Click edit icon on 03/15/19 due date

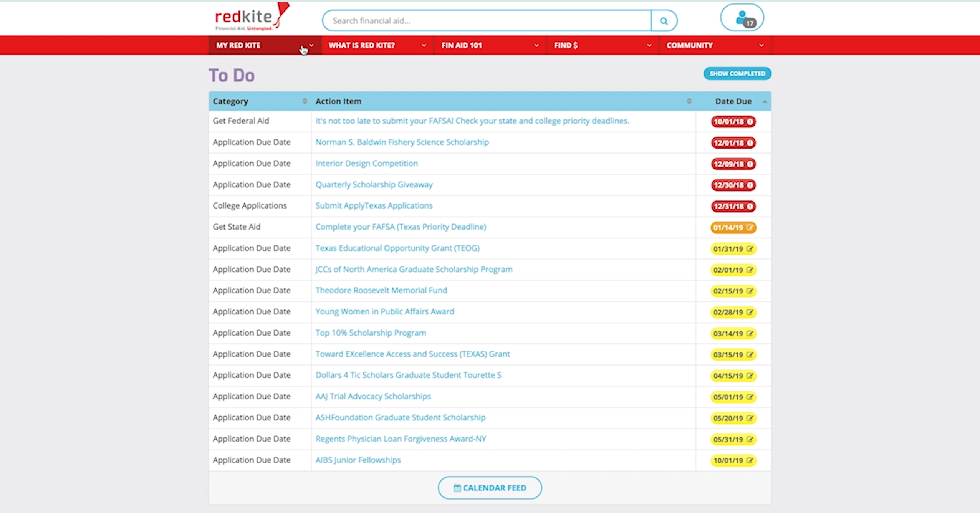click(750, 355)
